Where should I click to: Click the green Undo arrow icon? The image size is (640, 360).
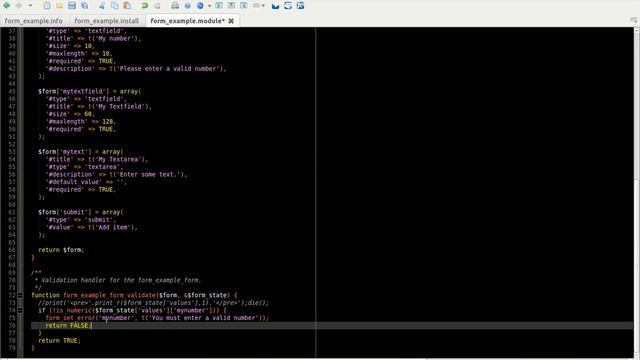click(144, 6)
